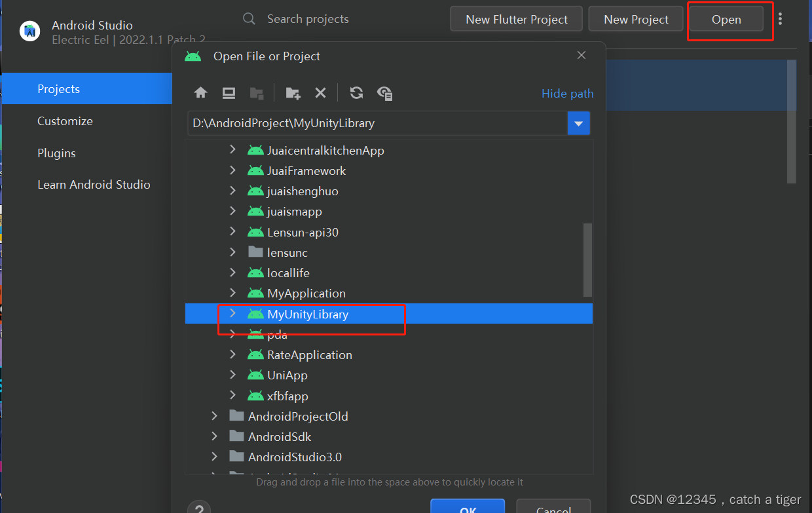Image resolution: width=812 pixels, height=513 pixels.
Task: Click the folder icon next to AndroidSdk
Action: pos(236,436)
